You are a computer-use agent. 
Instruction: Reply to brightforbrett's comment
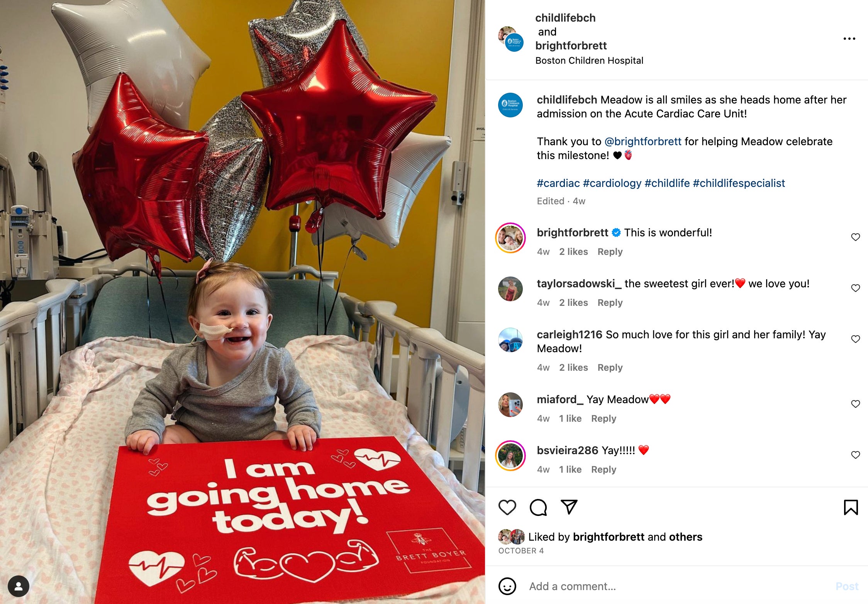point(610,252)
